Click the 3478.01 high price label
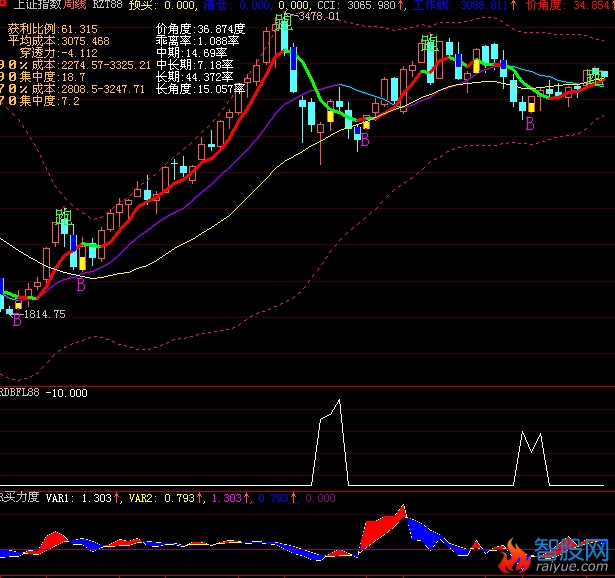The height and width of the screenshot is (578, 615). pos(318,16)
